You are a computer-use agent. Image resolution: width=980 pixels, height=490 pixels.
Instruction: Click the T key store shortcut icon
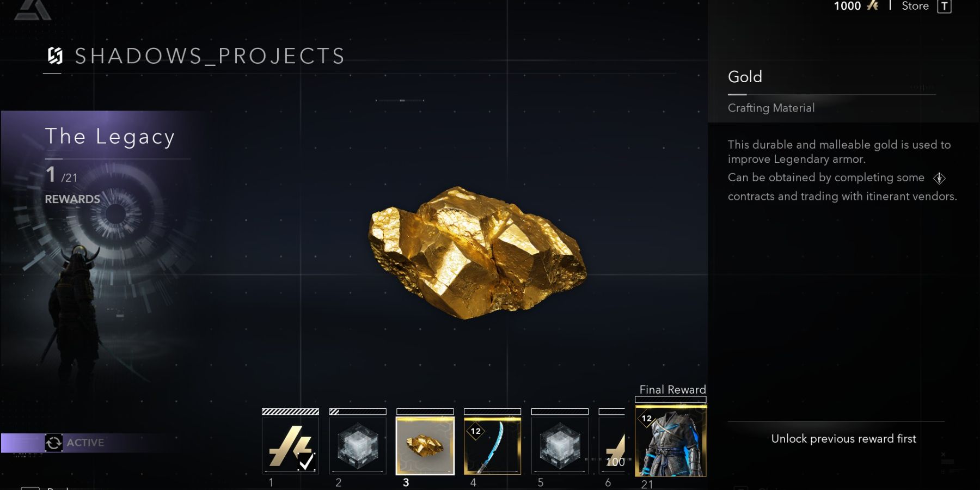pyautogui.click(x=944, y=7)
